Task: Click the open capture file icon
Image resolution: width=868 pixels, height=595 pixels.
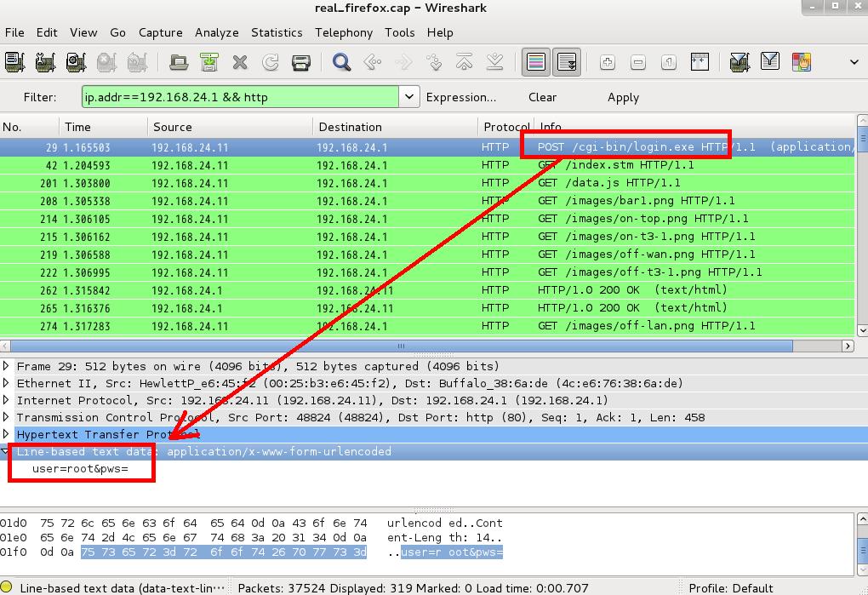Action: click(178, 62)
